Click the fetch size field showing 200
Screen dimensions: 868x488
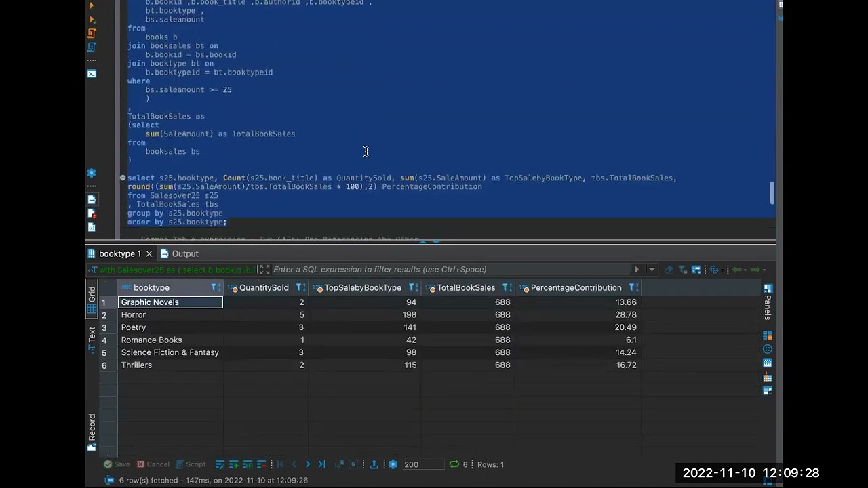click(x=422, y=464)
